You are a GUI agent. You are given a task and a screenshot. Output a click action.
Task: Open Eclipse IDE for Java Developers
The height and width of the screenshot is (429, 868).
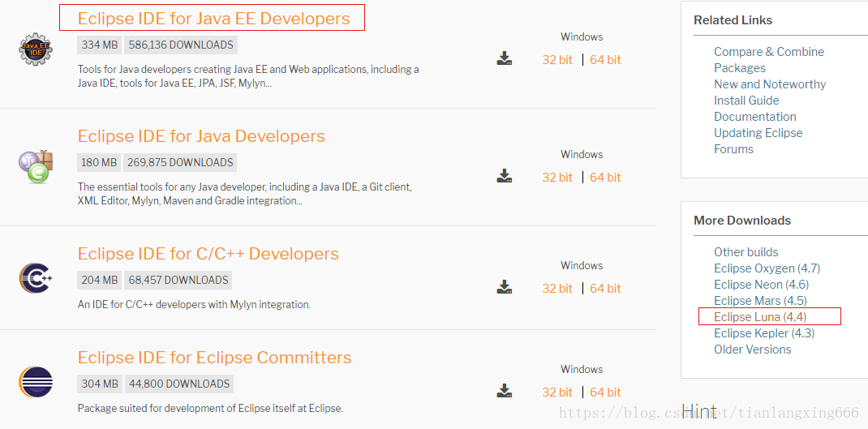[x=201, y=136]
